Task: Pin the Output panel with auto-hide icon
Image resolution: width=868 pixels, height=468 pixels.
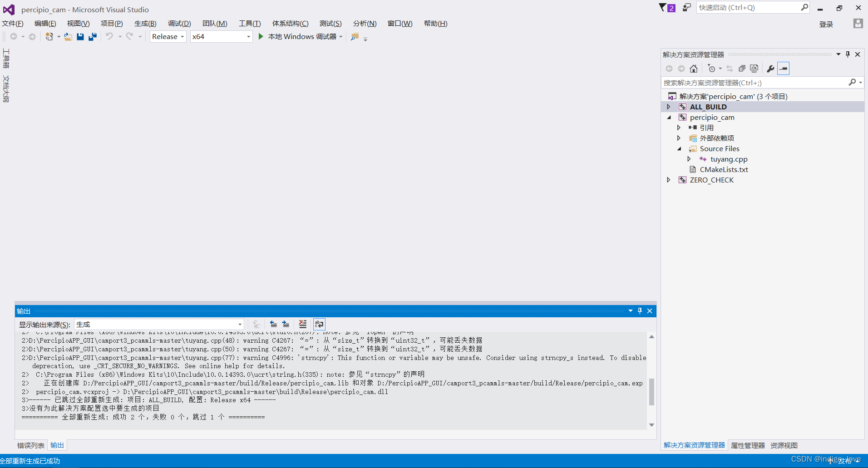Action: point(640,311)
